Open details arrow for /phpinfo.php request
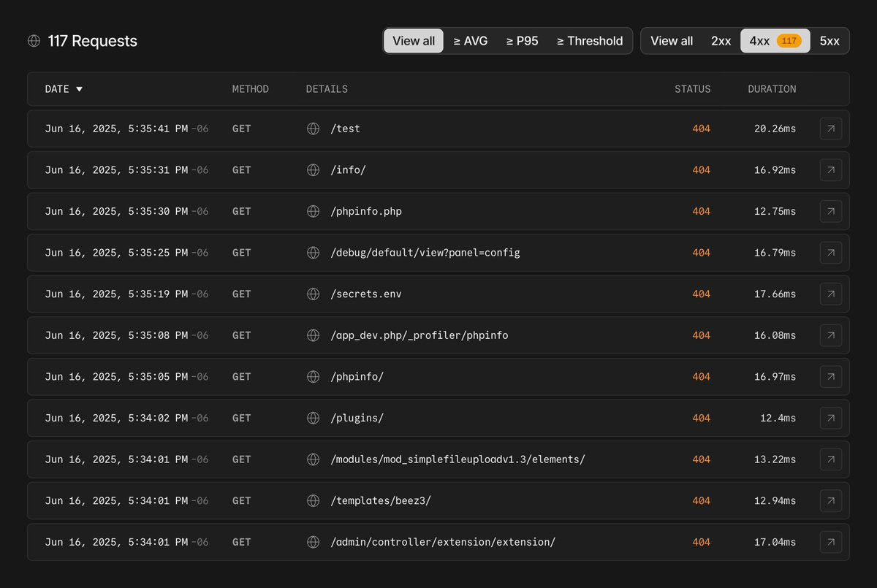This screenshot has height=588, width=877. point(830,211)
